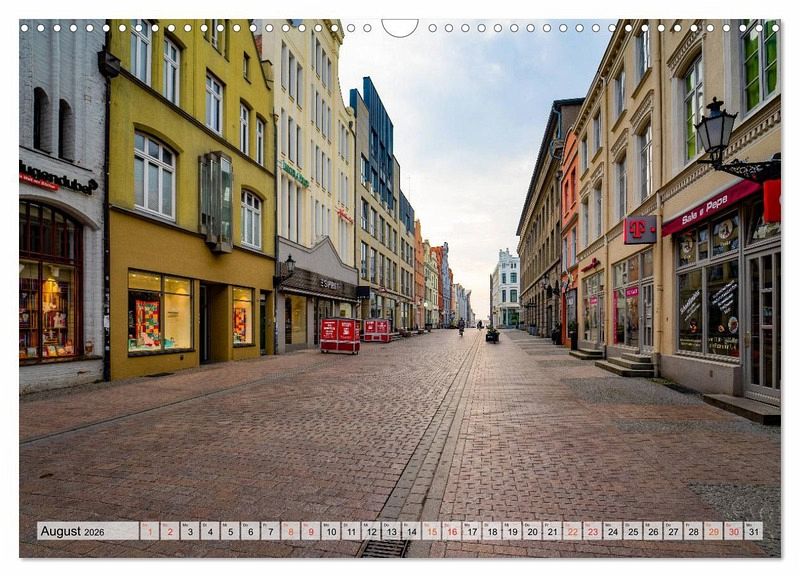Viewport: 800px width, 577px height.
Task: Select day 10 in the calendar strip
Action: (x=330, y=531)
